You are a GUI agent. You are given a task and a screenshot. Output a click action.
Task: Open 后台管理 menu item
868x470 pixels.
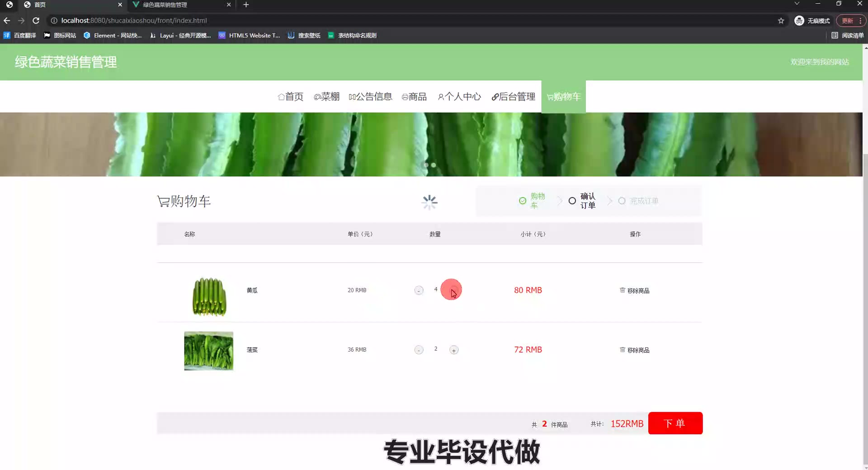(513, 97)
